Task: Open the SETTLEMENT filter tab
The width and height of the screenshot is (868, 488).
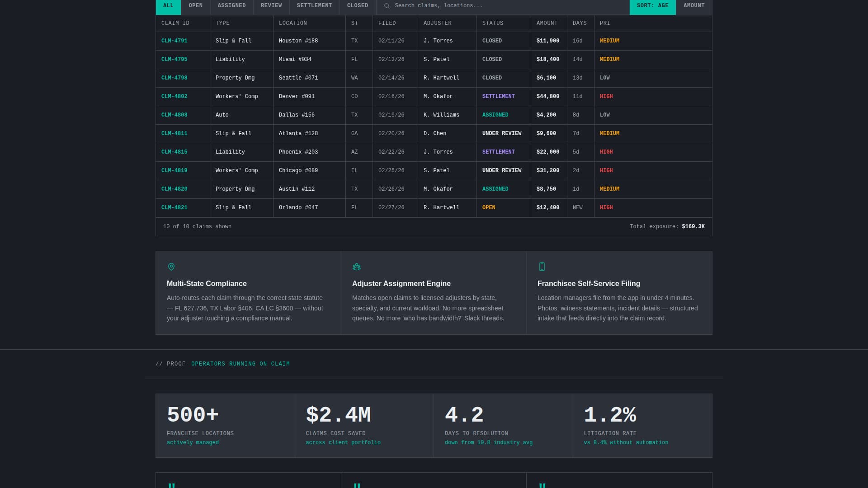Action: 314,6
